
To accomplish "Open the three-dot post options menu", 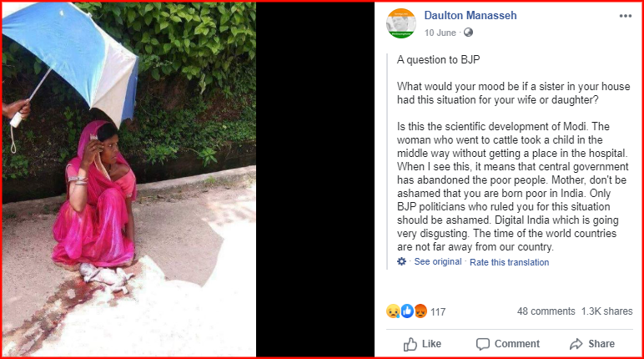I will tap(625, 16).
